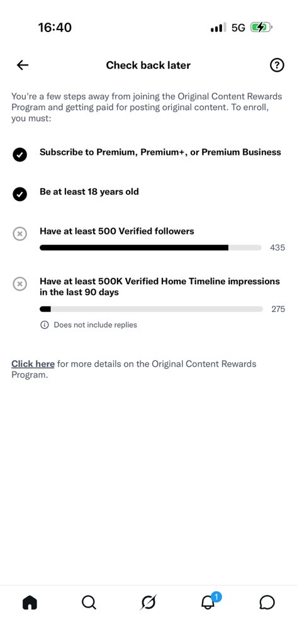The width and height of the screenshot is (297, 644).
Task: Go to the Home tab icon
Action: [30, 602]
